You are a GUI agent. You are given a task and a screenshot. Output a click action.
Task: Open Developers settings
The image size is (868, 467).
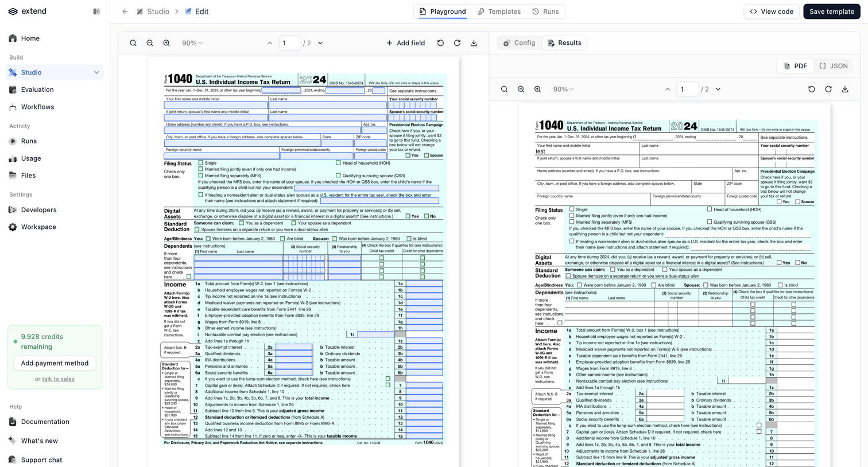(x=55, y=210)
